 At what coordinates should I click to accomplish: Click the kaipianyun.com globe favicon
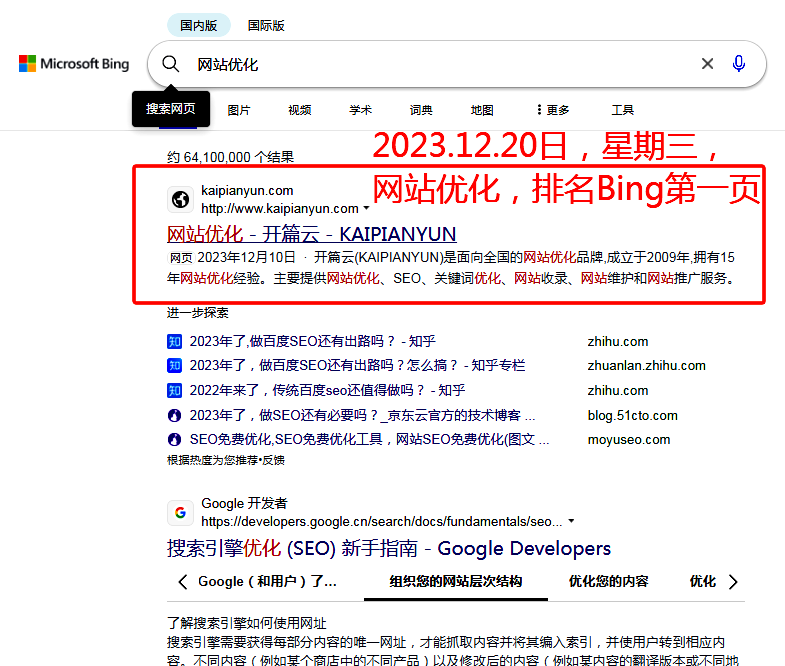tap(180, 200)
